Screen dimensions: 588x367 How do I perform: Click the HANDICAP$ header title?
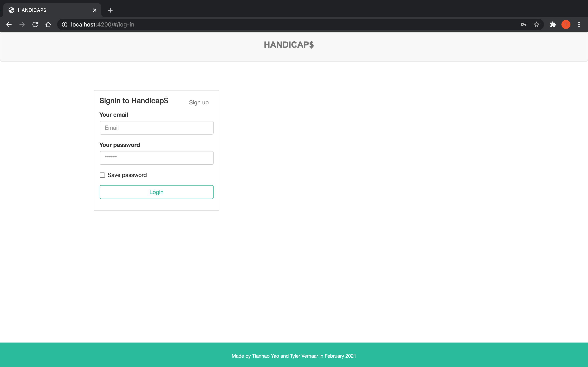pyautogui.click(x=289, y=45)
